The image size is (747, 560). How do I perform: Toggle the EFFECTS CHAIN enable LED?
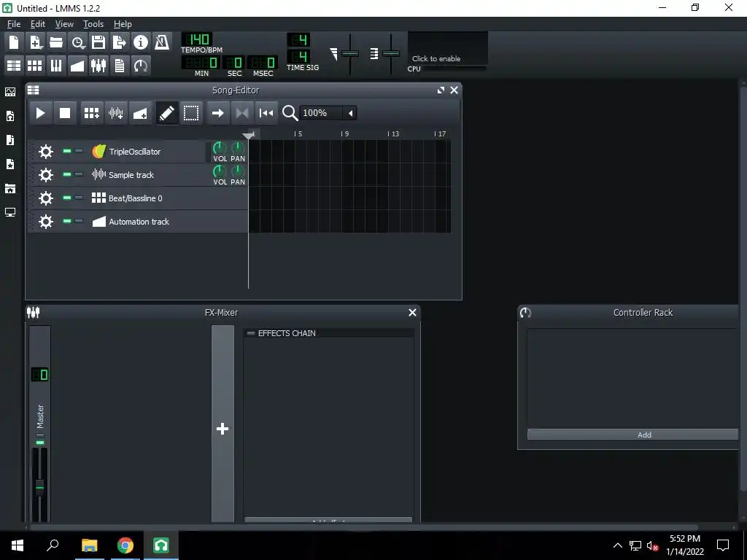click(x=251, y=333)
